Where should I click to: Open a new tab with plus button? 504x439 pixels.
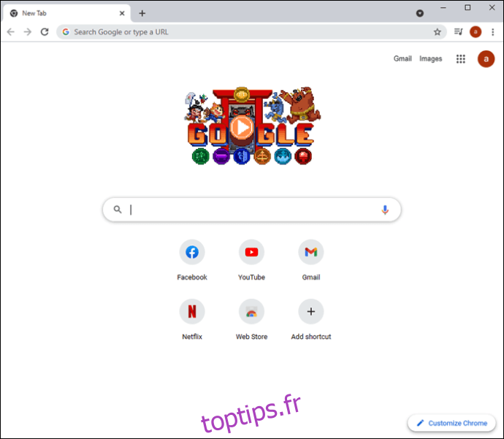142,13
